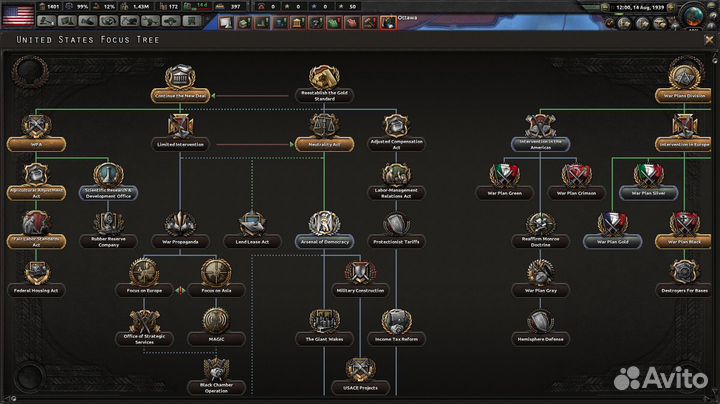The height and width of the screenshot is (404, 720).
Task: Select the War Propaganda focus
Action: pos(180,231)
